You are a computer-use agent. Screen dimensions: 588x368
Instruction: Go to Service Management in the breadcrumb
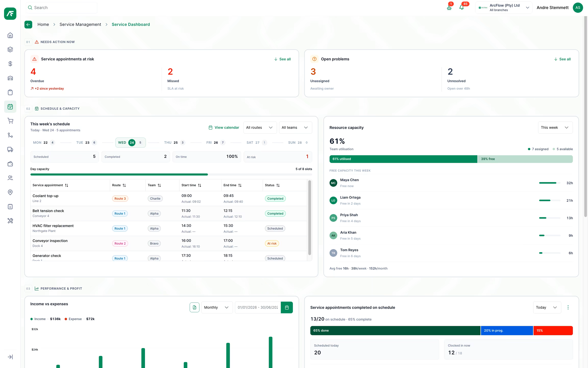pyautogui.click(x=80, y=24)
